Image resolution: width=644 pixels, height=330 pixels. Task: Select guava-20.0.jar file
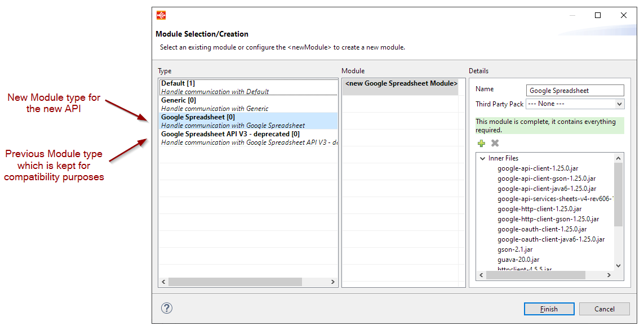(518, 260)
